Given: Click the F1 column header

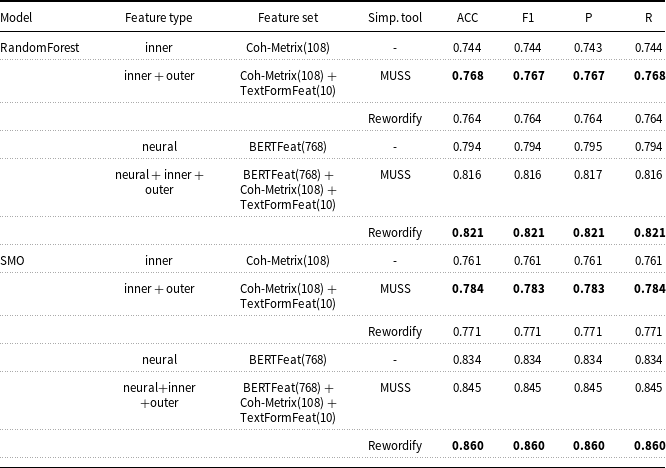Looking at the screenshot, I should [528, 18].
